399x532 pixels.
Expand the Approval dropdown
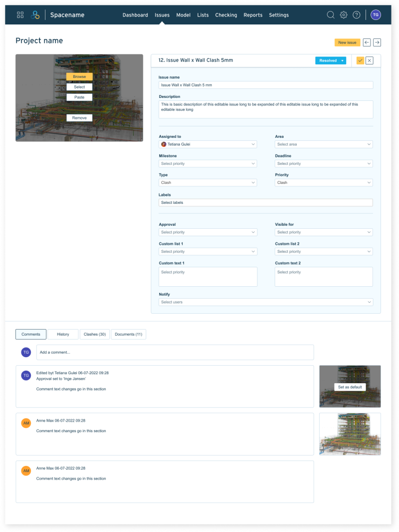coord(208,232)
